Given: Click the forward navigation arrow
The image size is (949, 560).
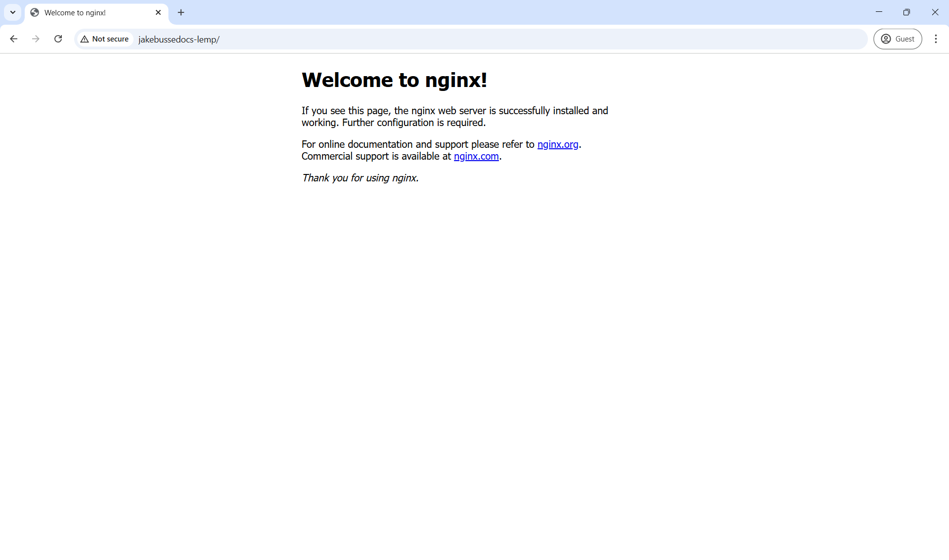Looking at the screenshot, I should pos(36,39).
